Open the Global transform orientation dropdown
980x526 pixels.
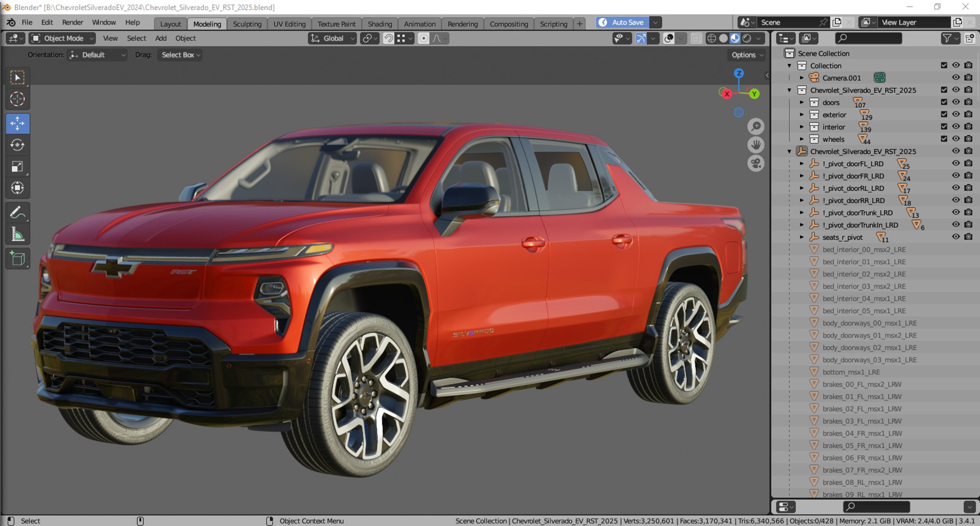(x=332, y=38)
